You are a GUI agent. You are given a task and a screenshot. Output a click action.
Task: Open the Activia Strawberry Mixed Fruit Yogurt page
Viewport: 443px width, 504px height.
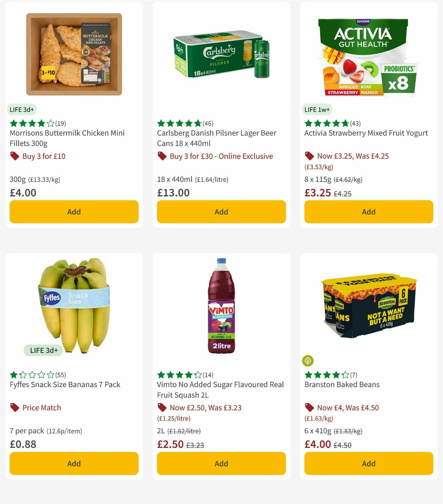[x=365, y=133]
